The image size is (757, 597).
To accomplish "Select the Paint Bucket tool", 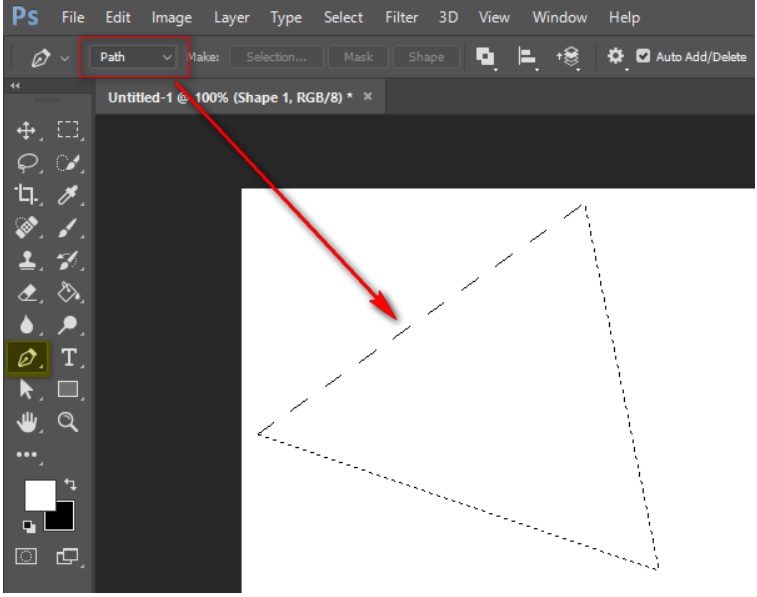I will (x=68, y=292).
